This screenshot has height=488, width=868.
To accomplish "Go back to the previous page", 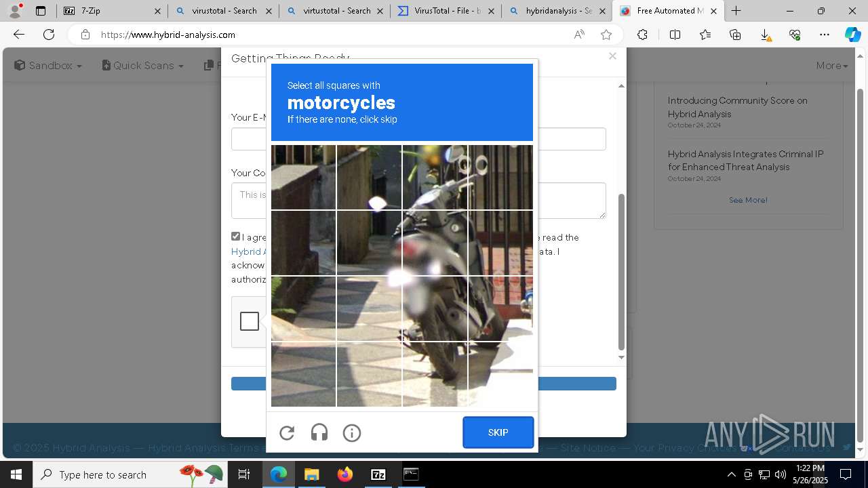I will click(x=19, y=35).
